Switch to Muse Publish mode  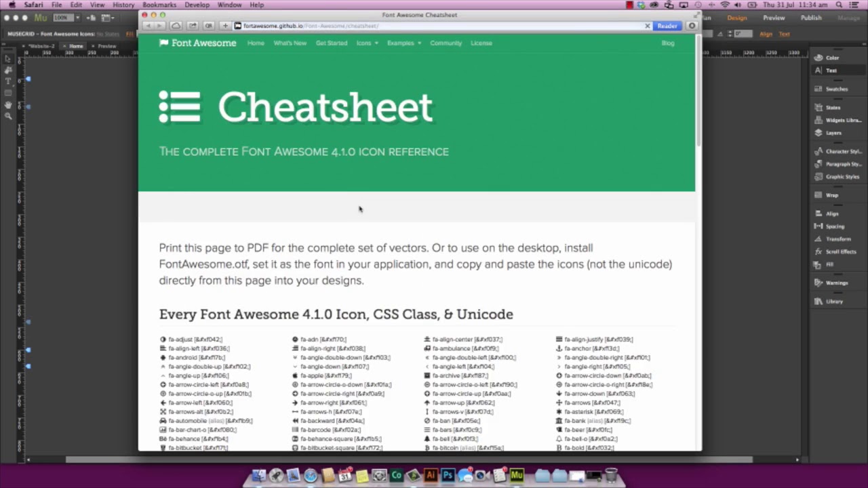(x=811, y=18)
